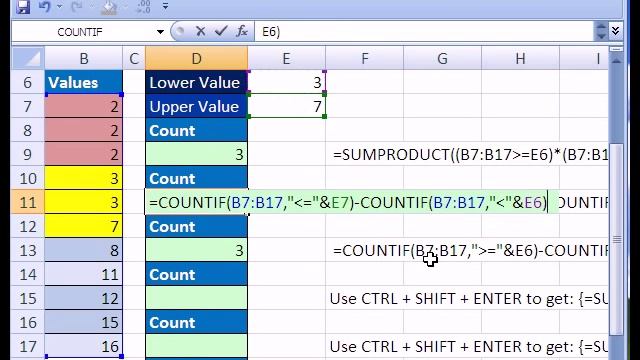Click the vertical scrollbar up arrow

point(616,60)
